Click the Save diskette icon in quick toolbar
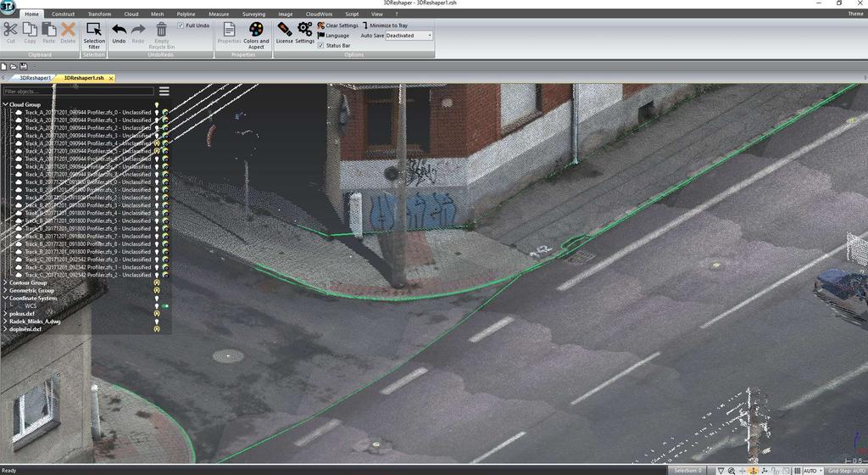 (23, 66)
